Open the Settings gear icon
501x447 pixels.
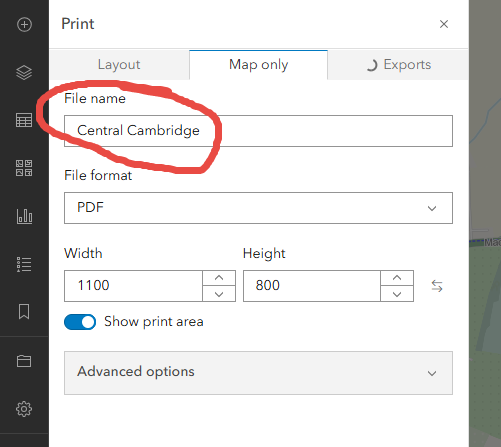point(24,409)
